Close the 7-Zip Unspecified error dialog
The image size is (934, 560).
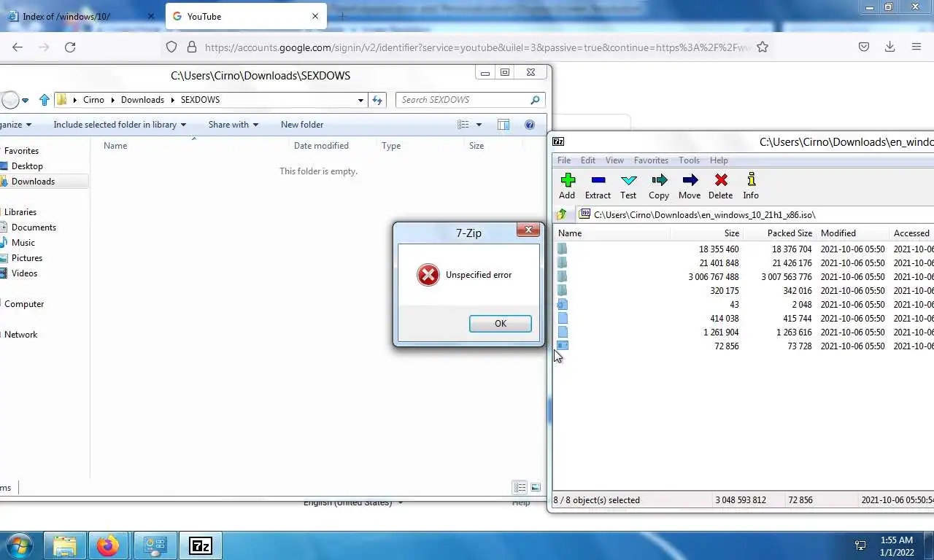(x=529, y=230)
